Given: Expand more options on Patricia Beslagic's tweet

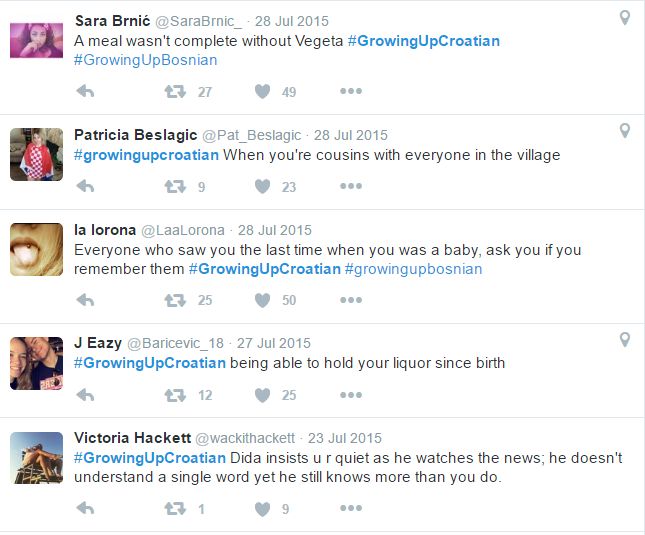Looking at the screenshot, I should click(x=350, y=186).
